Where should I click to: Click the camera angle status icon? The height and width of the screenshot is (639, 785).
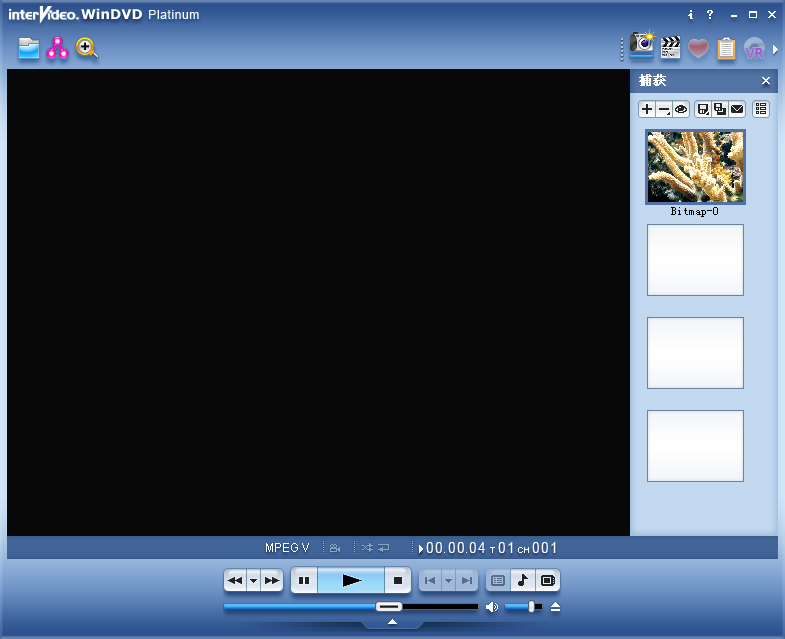(x=335, y=548)
